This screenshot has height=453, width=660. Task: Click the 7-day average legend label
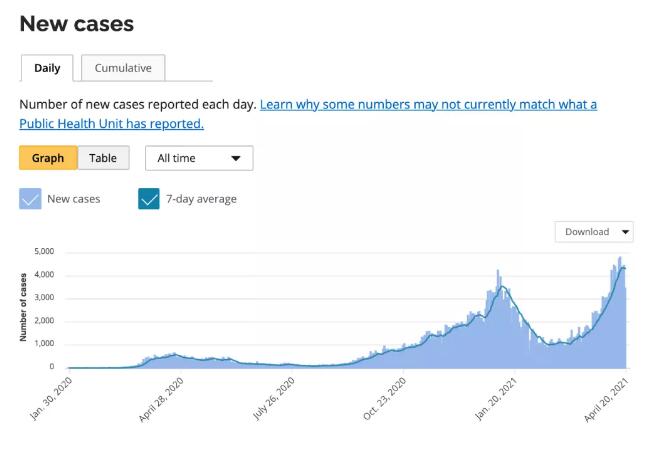(203, 199)
